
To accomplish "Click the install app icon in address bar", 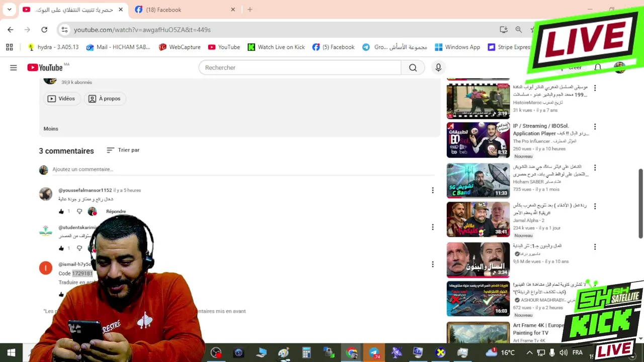I will coord(504,30).
